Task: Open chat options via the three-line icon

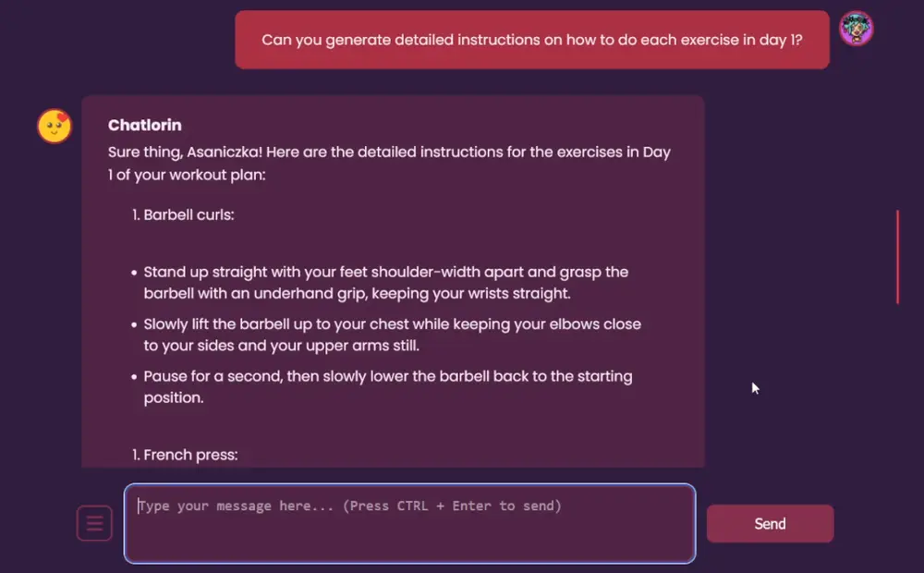Action: coord(94,523)
